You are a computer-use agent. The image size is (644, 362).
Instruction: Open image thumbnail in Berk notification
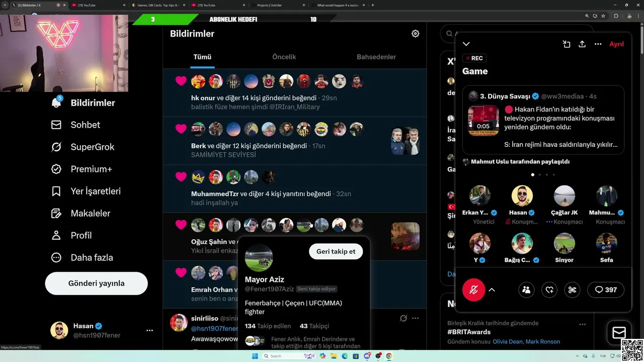tap(405, 141)
